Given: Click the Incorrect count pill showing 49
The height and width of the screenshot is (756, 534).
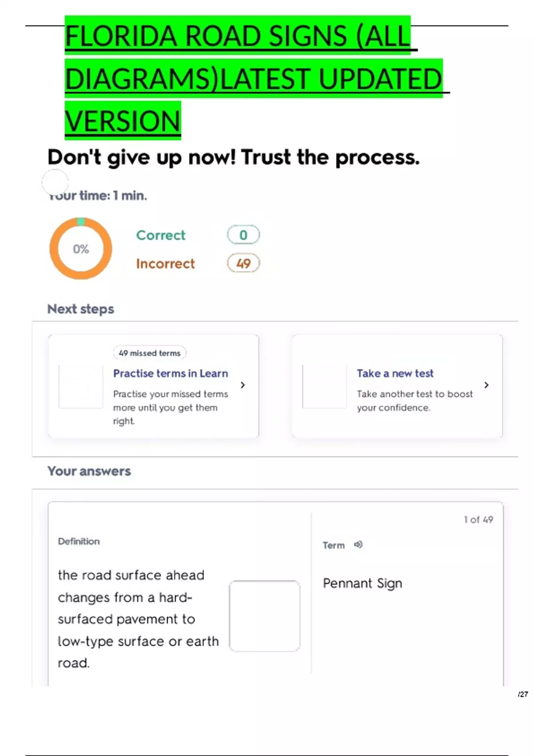Looking at the screenshot, I should (243, 264).
